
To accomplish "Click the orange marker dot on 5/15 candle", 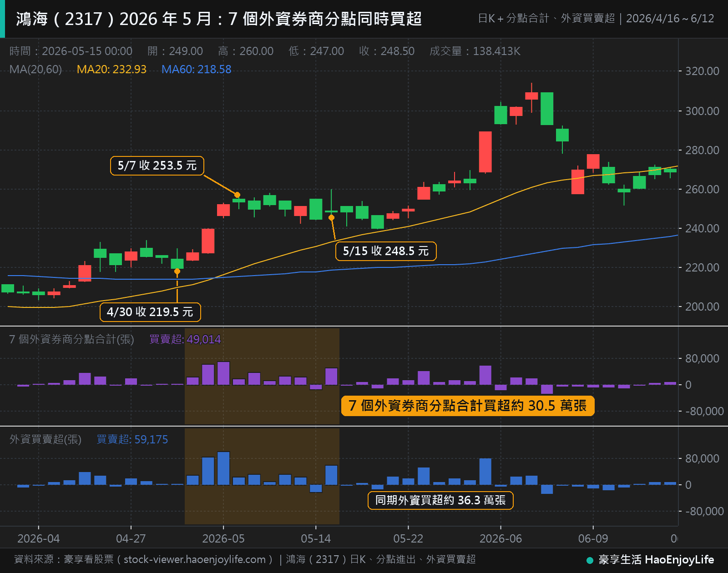I will coord(331,218).
